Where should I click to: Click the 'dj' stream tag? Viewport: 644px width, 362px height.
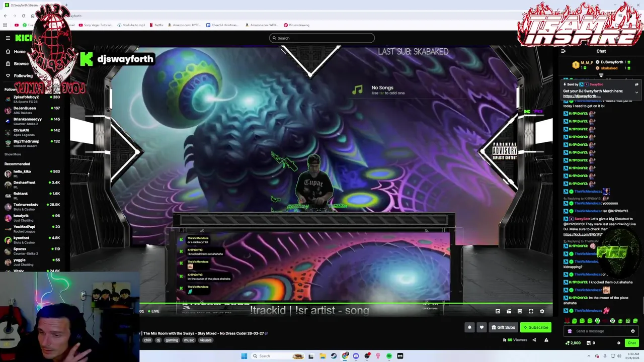point(158,340)
